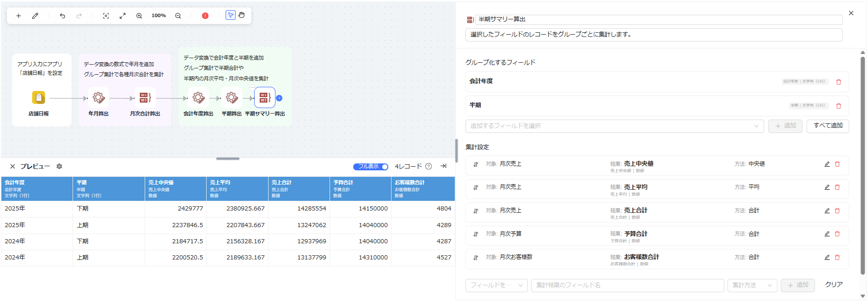The height and width of the screenshot is (301, 868).
Task: Delete the 予算合計 aggregation row
Action: click(837, 234)
